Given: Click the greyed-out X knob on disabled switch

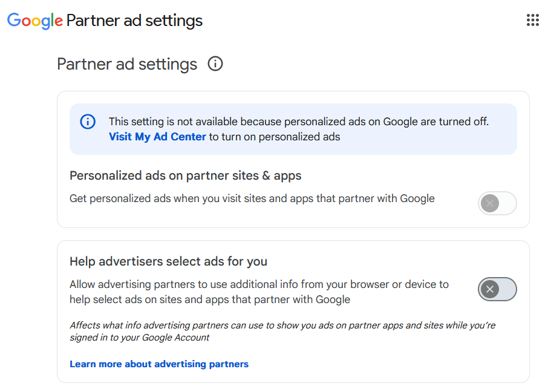Looking at the screenshot, I should click(490, 203).
